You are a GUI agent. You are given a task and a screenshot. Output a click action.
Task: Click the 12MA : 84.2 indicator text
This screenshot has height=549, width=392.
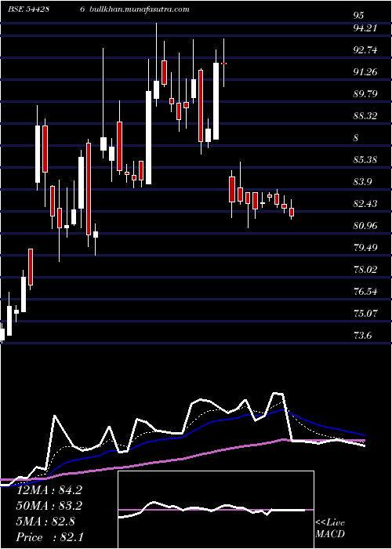pyautogui.click(x=49, y=490)
